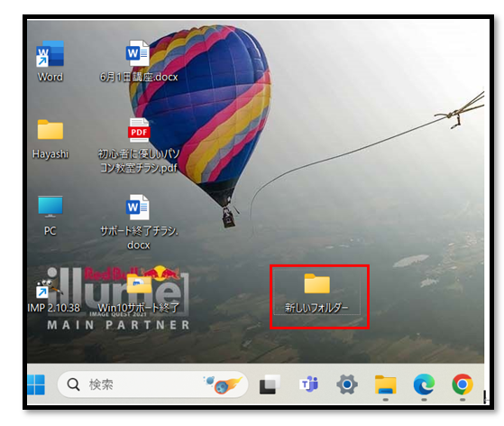Open the 6月1日講座.docx file icon
This screenshot has height=426, width=504.
pyautogui.click(x=138, y=53)
